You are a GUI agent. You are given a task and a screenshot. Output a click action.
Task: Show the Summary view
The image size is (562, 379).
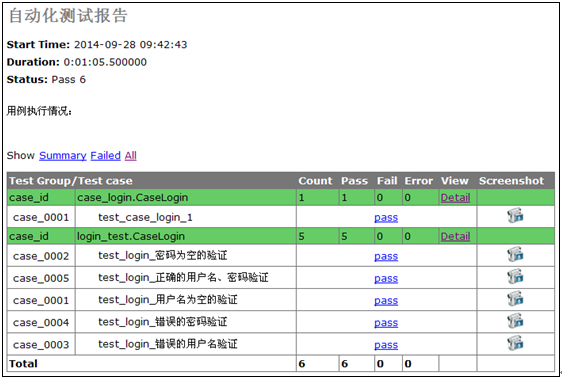63,156
